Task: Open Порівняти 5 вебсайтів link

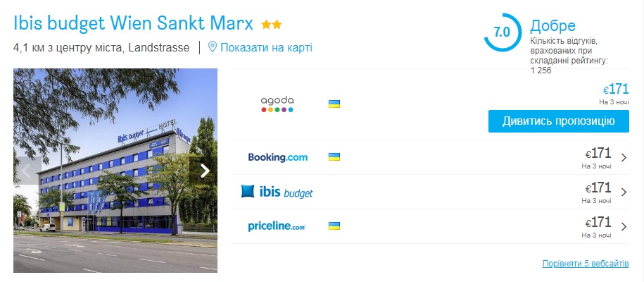Action: click(x=586, y=264)
